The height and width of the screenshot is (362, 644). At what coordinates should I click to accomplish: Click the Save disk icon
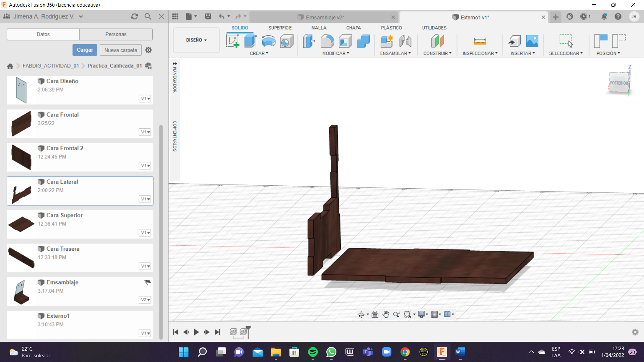(208, 16)
